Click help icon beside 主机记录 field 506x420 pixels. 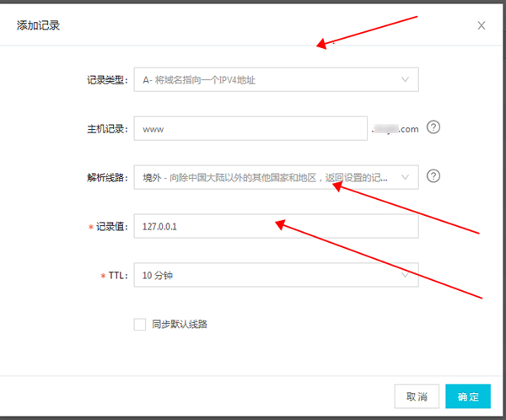[x=433, y=128]
